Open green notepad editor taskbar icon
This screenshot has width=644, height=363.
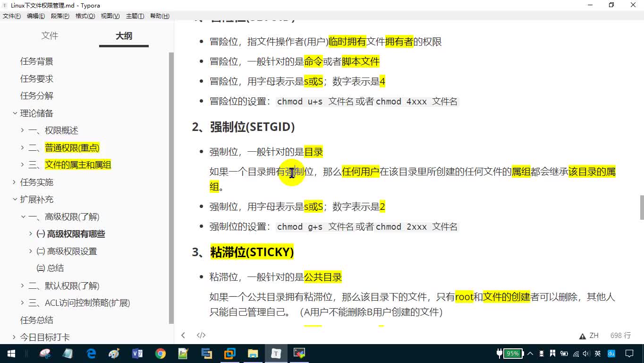click(183, 353)
